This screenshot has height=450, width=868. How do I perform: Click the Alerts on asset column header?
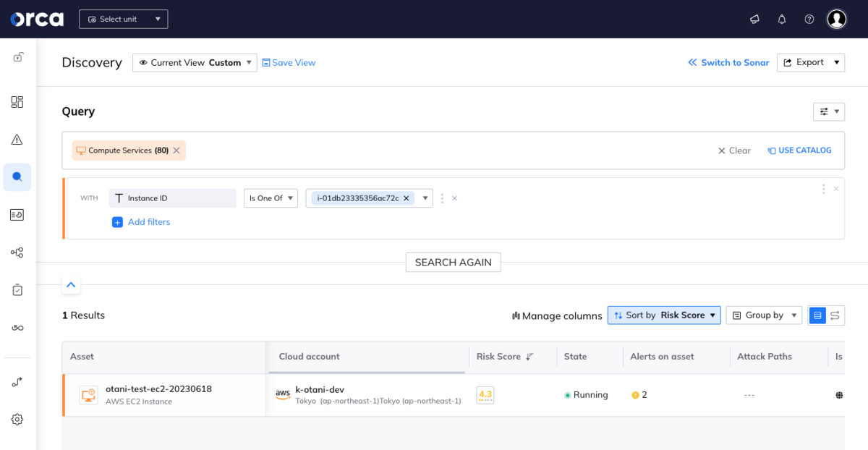[662, 357]
